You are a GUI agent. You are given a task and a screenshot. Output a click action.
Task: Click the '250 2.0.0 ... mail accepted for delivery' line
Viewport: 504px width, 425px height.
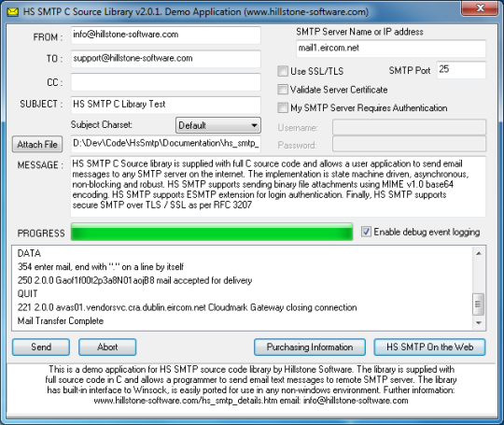pyautogui.click(x=134, y=280)
